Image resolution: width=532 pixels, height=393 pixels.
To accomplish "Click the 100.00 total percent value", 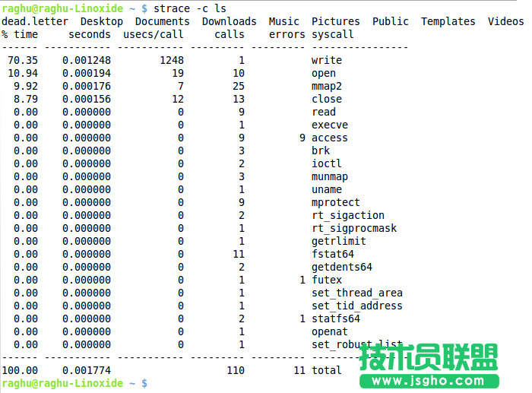I will tap(19, 370).
